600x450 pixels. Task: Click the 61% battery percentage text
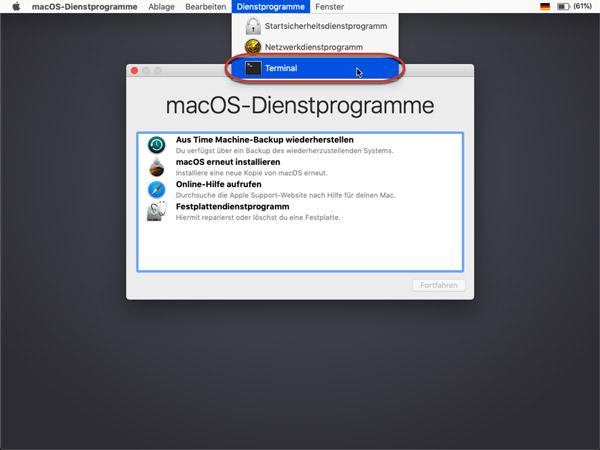tap(583, 7)
